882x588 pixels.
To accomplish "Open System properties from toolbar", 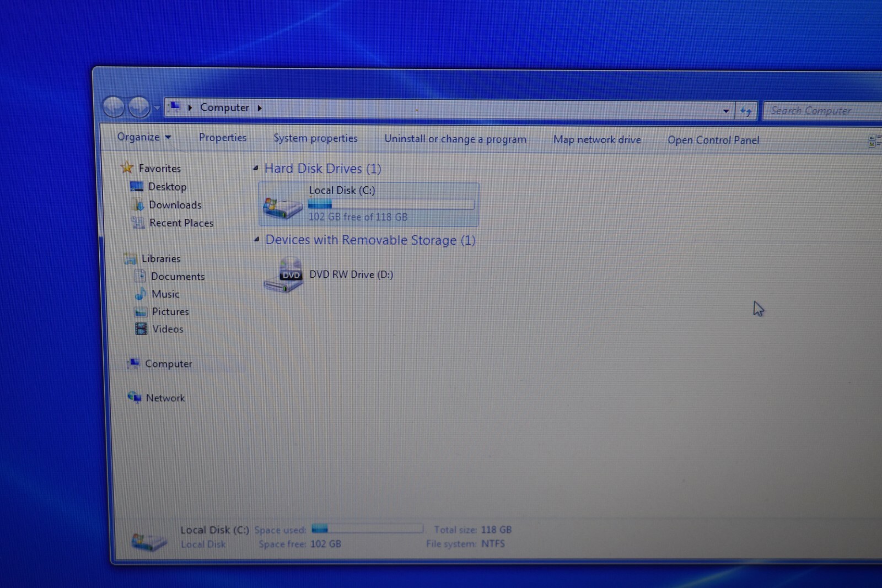I will [315, 138].
